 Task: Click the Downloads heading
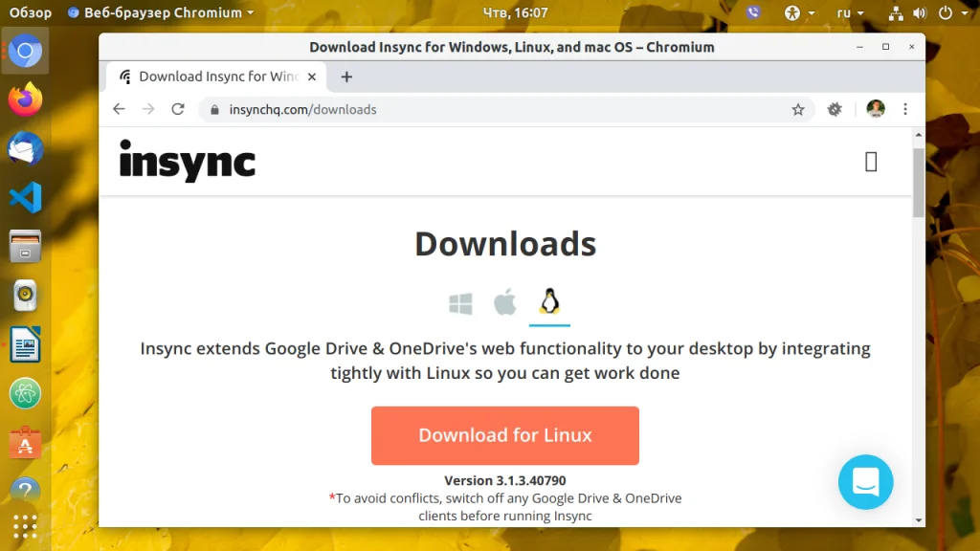[505, 244]
